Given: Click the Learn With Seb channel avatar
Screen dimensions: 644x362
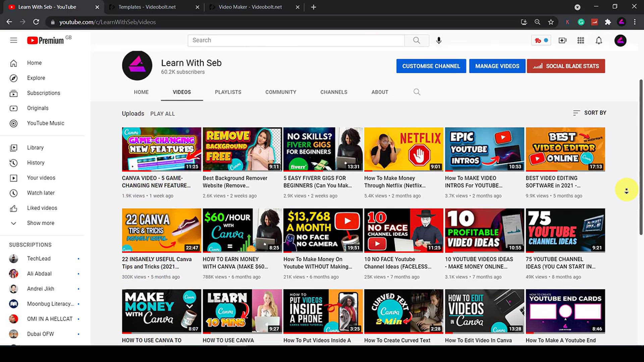Looking at the screenshot, I should tap(137, 66).
